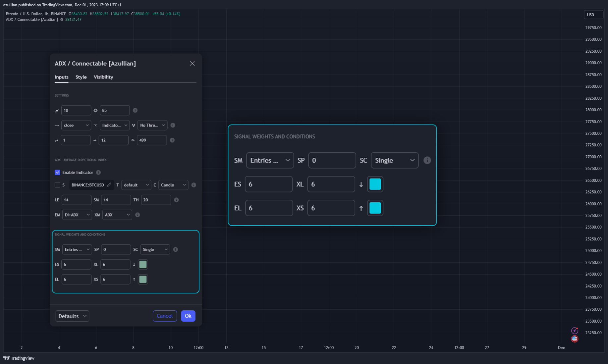
Task: Click the pink lightning icon on the chart
Action: coord(575,331)
